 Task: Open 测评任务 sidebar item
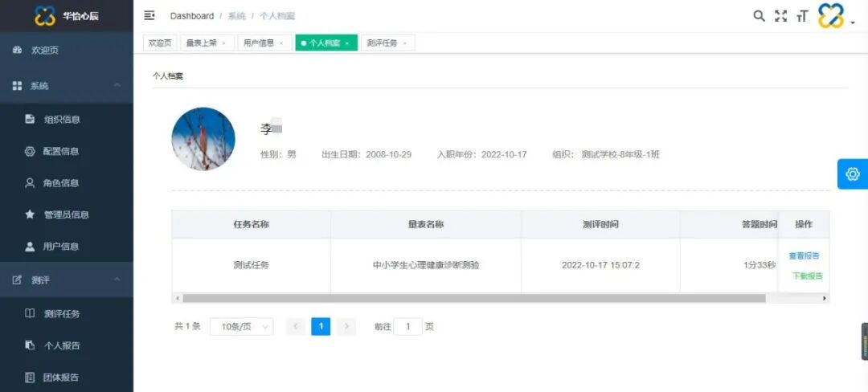(x=67, y=313)
